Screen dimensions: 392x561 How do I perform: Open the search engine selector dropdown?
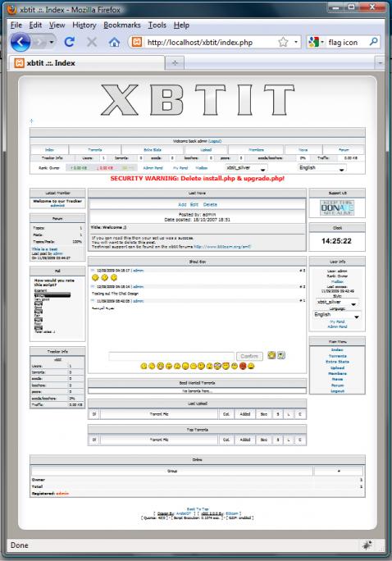(317, 42)
